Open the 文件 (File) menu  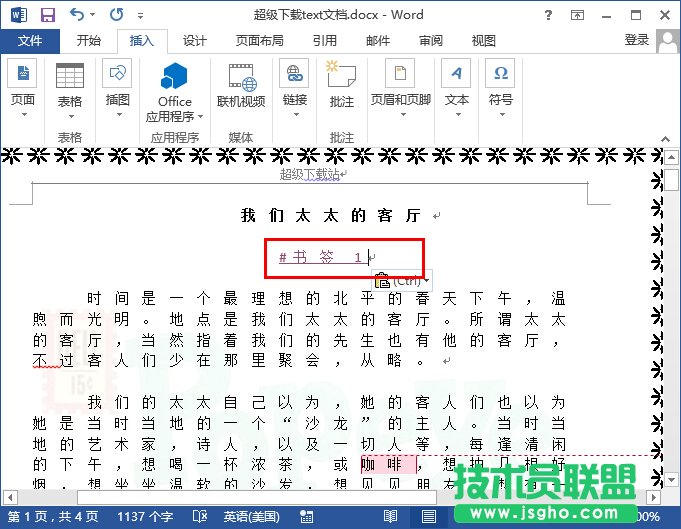[x=30, y=41]
